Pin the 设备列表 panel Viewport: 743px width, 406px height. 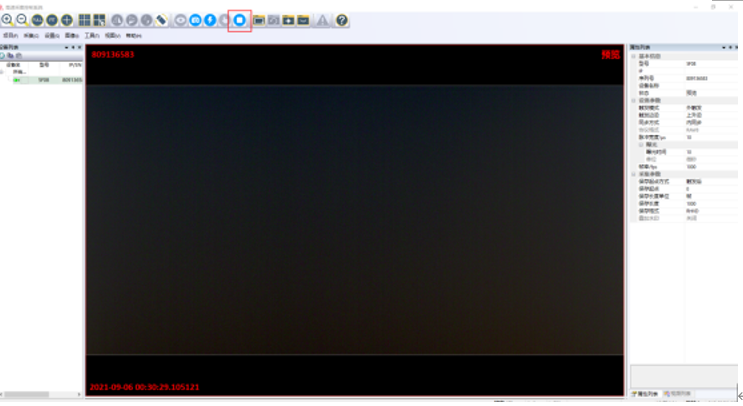click(73, 47)
